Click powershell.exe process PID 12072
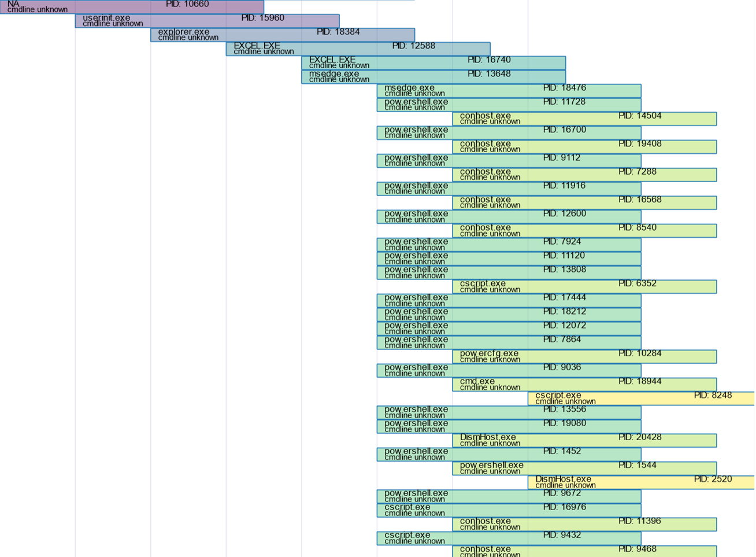This screenshot has width=756, height=557. pyautogui.click(x=509, y=329)
